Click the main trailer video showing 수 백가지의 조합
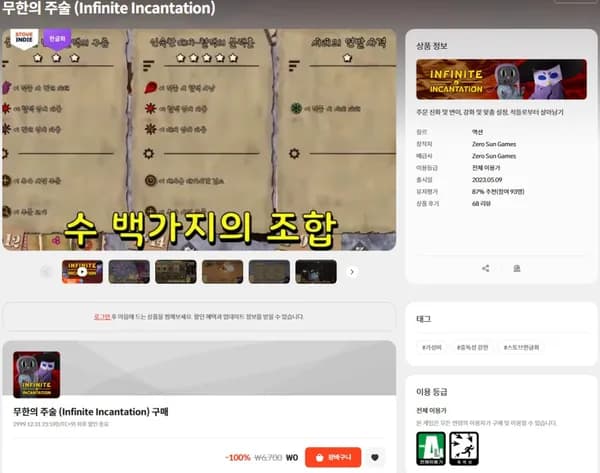600x473 pixels. (199, 140)
